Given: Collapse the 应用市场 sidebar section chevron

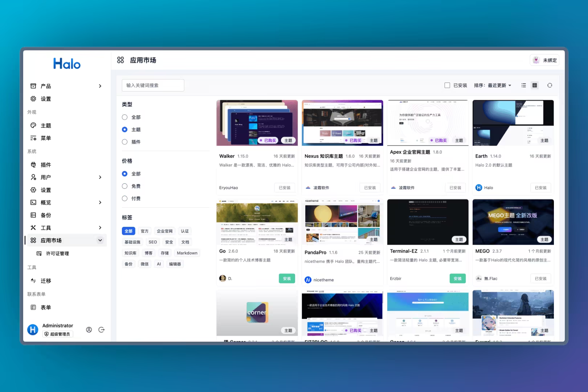Looking at the screenshot, I should [100, 240].
